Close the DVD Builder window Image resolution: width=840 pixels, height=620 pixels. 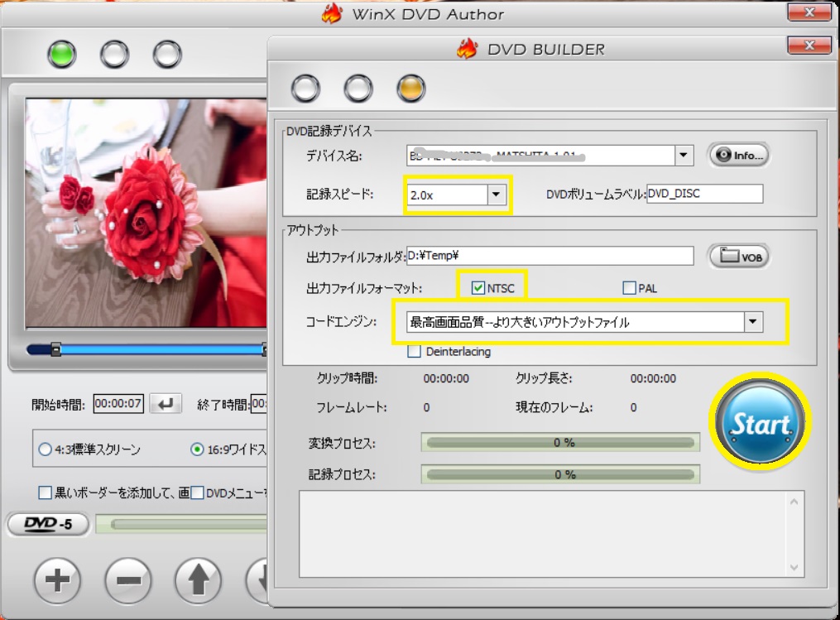click(x=809, y=46)
